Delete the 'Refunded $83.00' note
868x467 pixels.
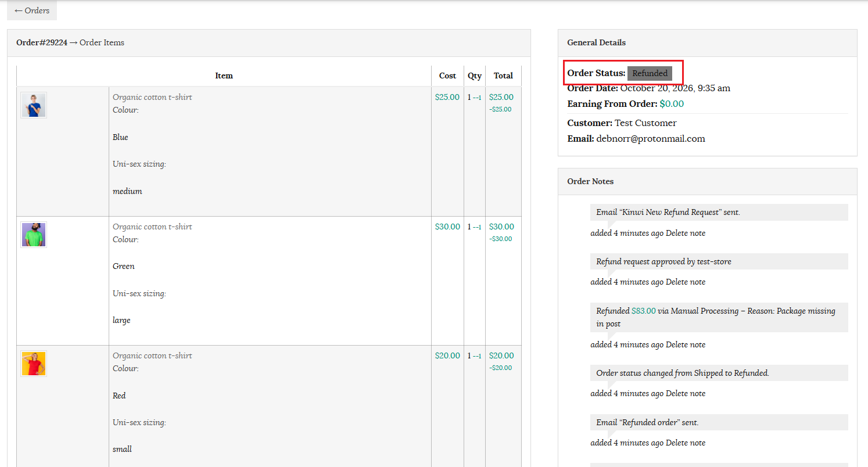686,344
